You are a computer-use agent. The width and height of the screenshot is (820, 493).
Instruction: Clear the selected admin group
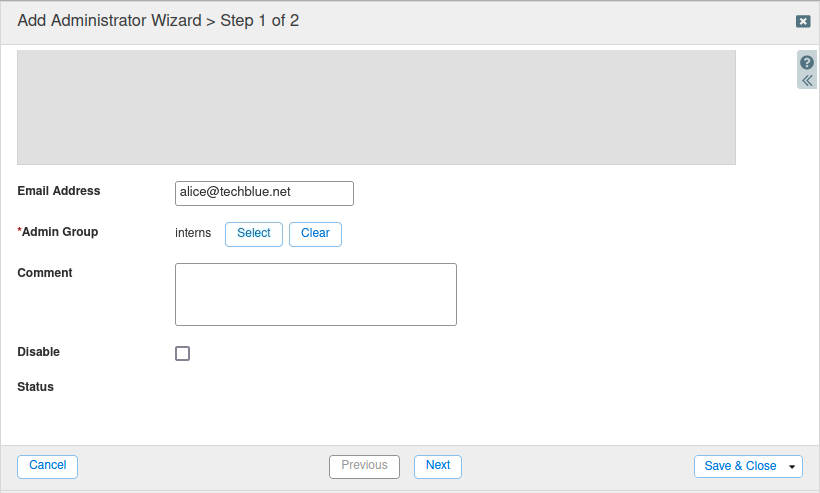(315, 234)
